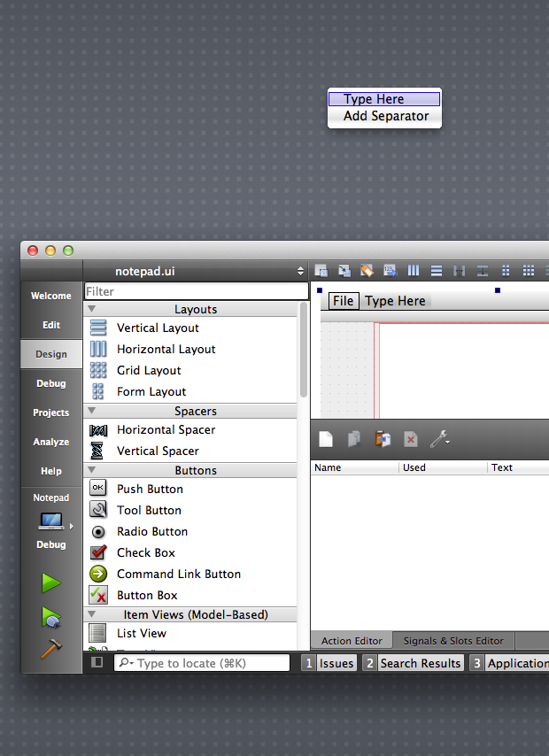
Task: Open the Issues output pane
Action: click(x=329, y=663)
